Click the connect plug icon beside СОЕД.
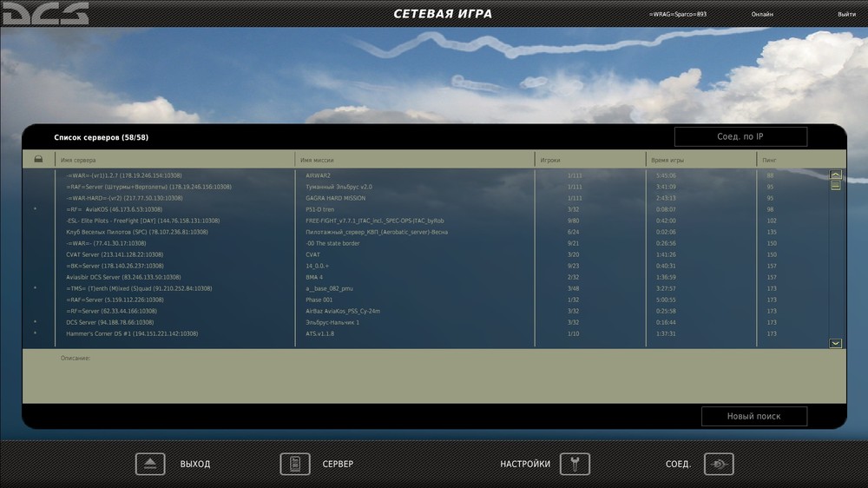Screen dimensions: 868x488 coord(719,464)
